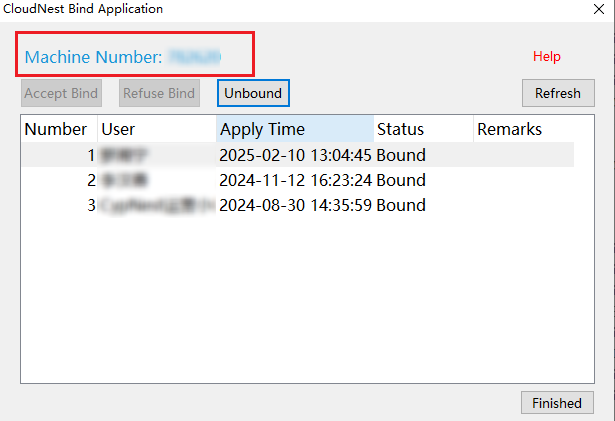Click the blurred user name in row 1

pos(124,155)
